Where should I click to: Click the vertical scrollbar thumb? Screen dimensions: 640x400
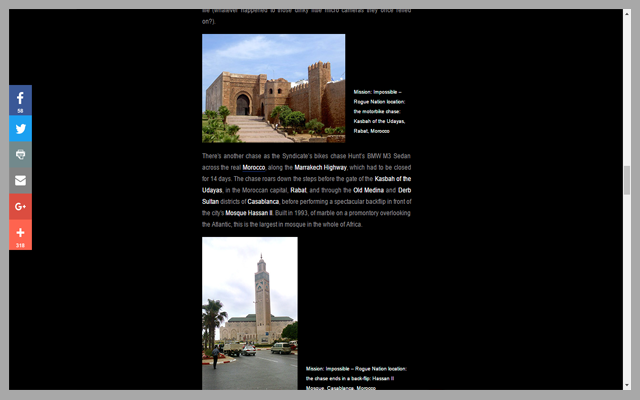627,179
